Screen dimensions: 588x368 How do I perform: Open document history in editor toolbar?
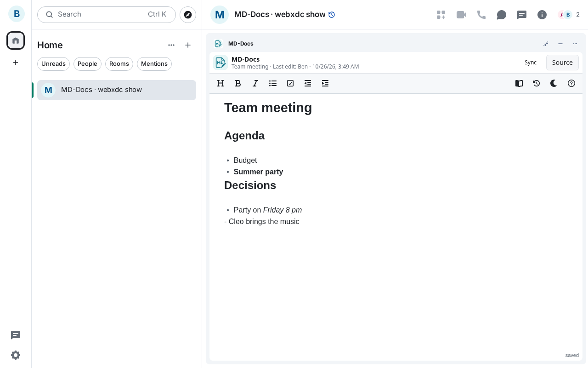[537, 83]
